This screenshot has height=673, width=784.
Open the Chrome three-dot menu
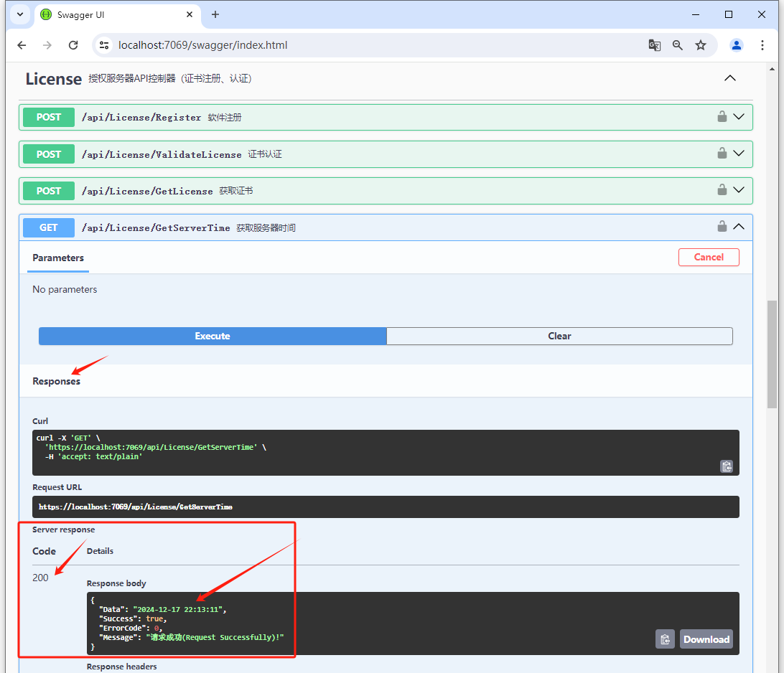pos(762,45)
